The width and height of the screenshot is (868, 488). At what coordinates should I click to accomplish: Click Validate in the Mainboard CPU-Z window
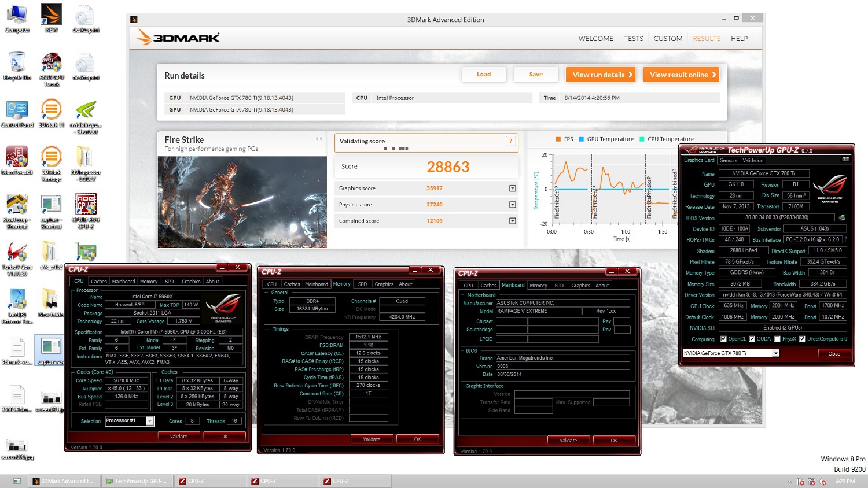(x=568, y=441)
